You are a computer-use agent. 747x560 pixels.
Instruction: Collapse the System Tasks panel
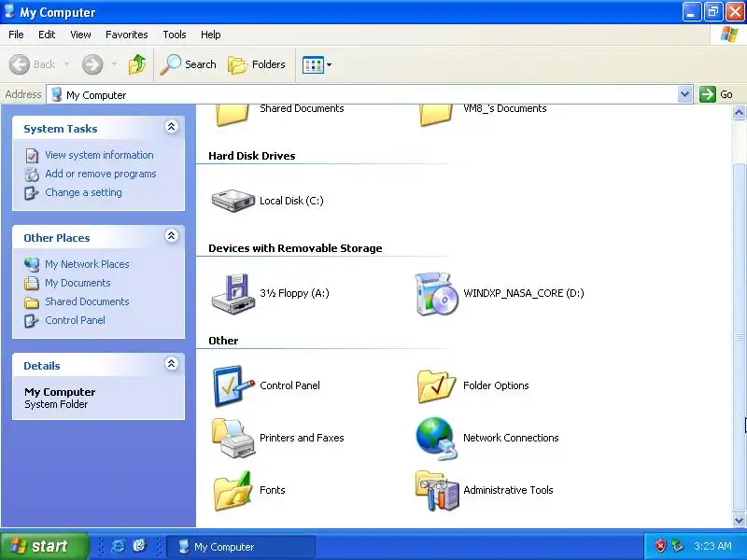click(x=172, y=127)
